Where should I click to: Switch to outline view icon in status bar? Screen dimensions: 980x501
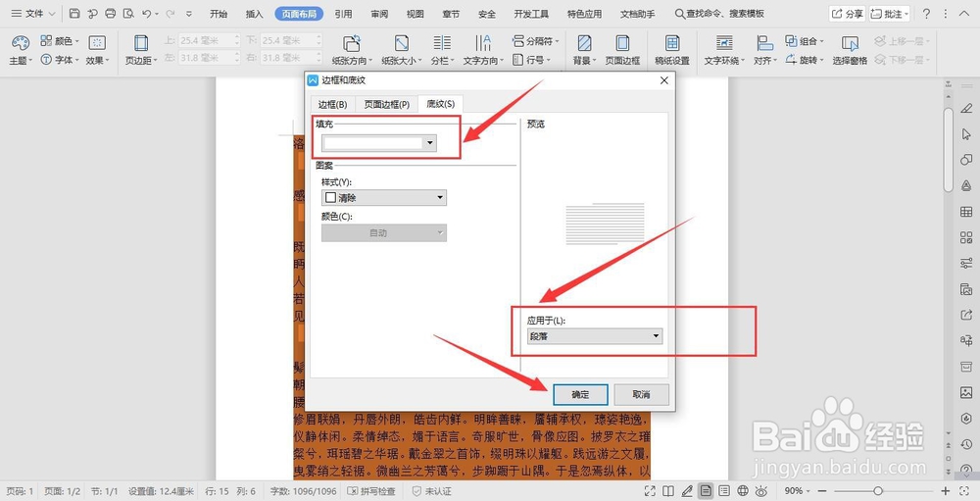point(724,491)
